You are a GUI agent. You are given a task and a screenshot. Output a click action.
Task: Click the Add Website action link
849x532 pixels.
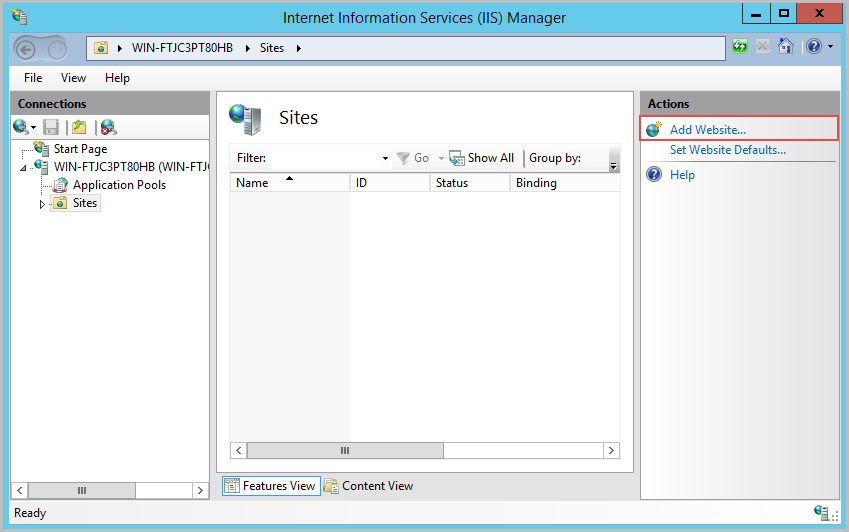coord(707,130)
